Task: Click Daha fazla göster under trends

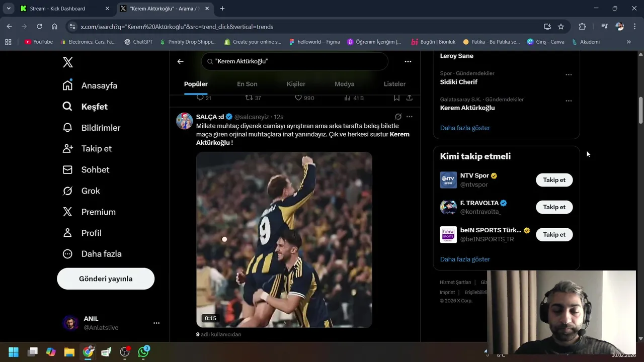Action: click(465, 128)
